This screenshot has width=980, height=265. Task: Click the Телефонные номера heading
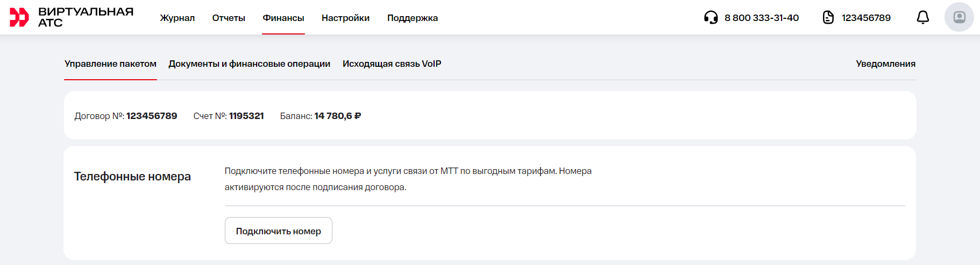coord(132,177)
